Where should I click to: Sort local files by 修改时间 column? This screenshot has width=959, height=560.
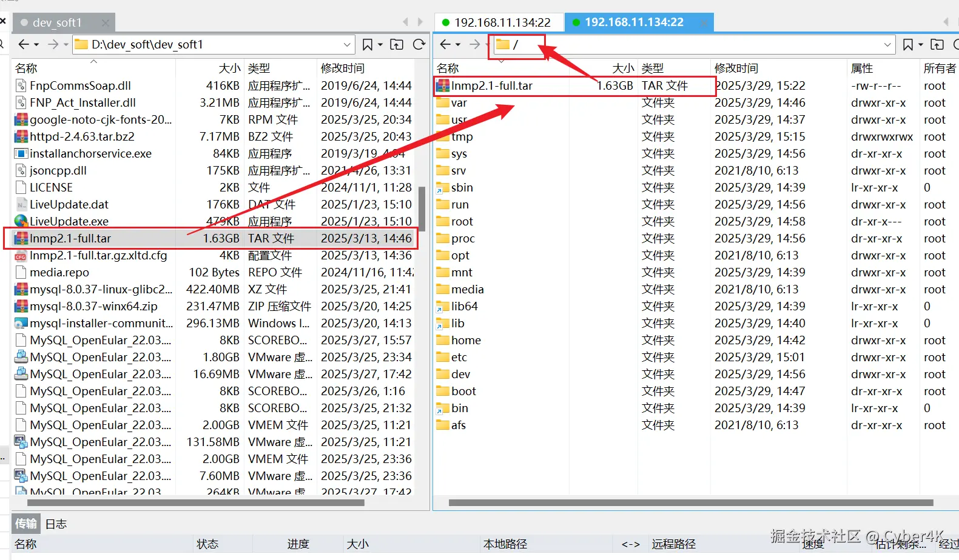[x=343, y=68]
